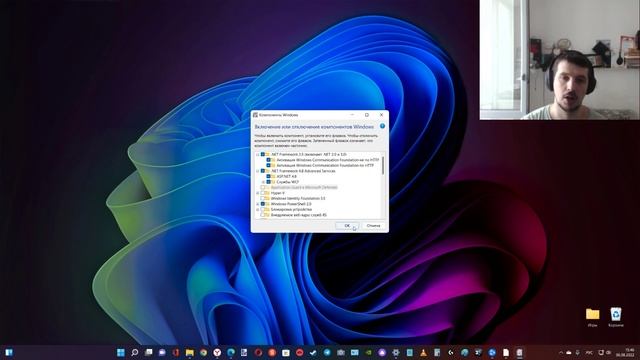Open the taskbar clock and date
This screenshot has height=360, width=640.
[x=625, y=353]
